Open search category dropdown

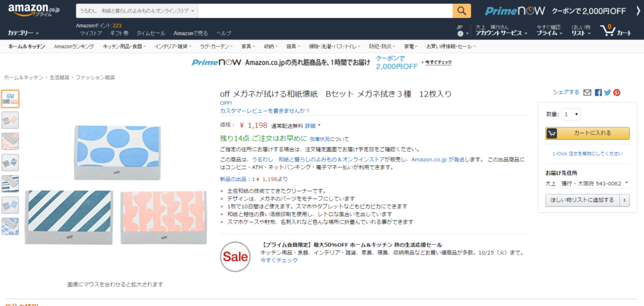(137, 11)
